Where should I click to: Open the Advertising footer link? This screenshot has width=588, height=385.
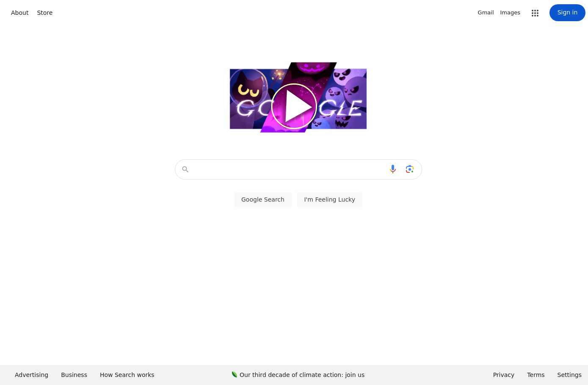tap(31, 375)
